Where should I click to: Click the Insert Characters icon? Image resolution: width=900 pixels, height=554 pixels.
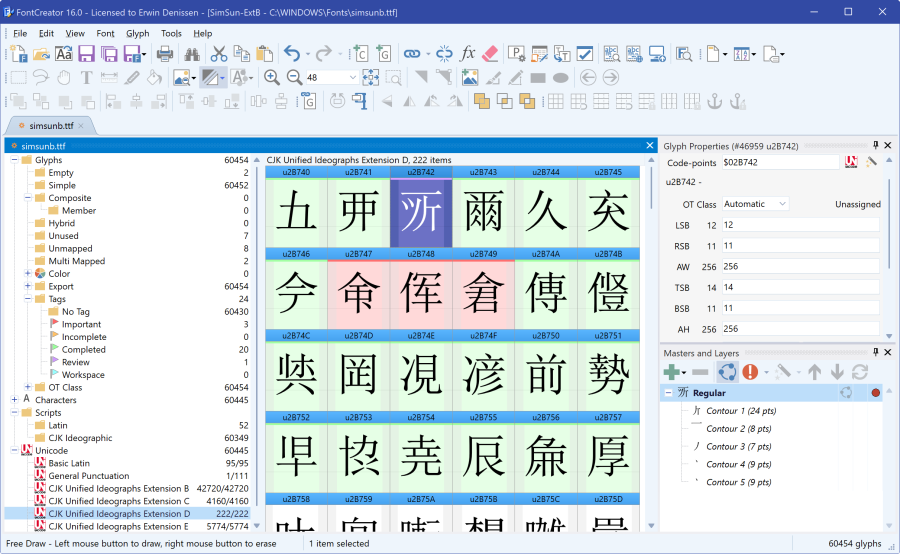pyautogui.click(x=360, y=54)
